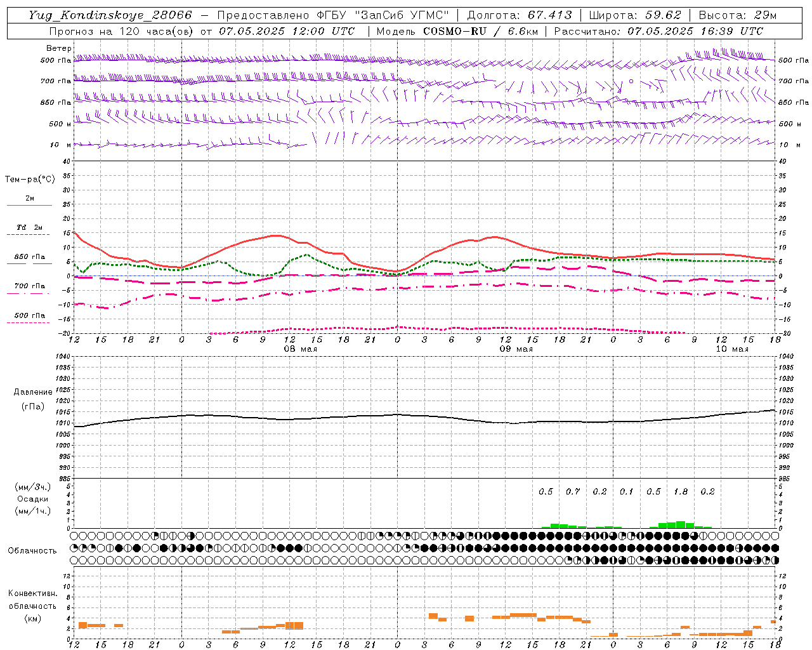Click the "08 мая" date label
The width and height of the screenshot is (812, 650).
click(300, 349)
